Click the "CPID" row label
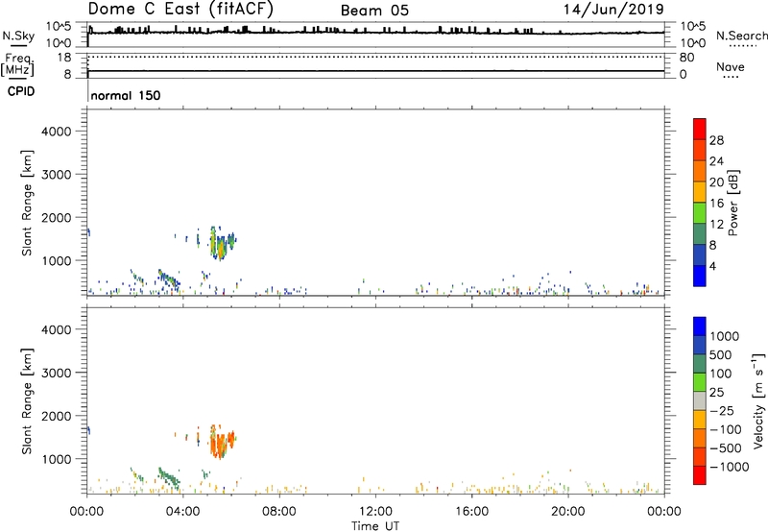The image size is (768, 532). (21, 91)
